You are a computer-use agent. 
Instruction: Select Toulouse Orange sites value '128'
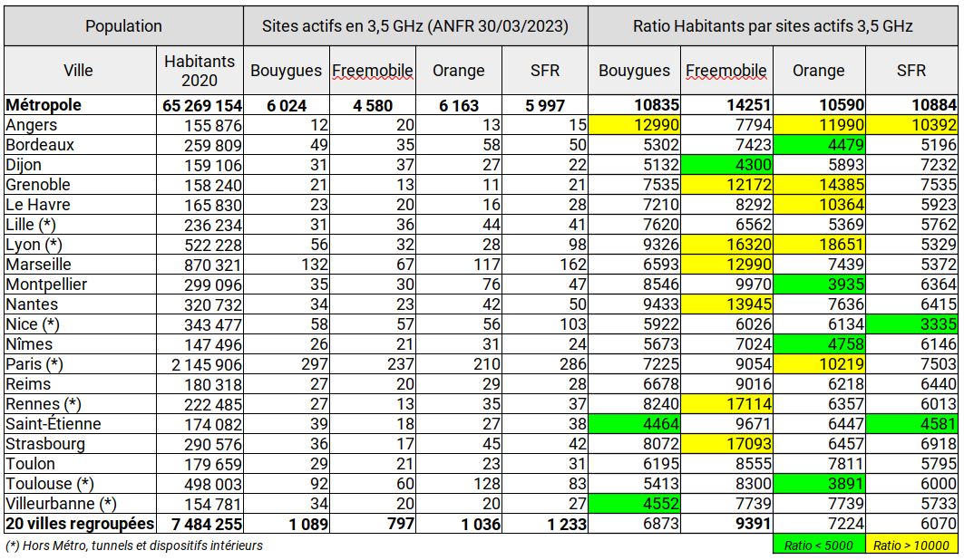coord(459,484)
